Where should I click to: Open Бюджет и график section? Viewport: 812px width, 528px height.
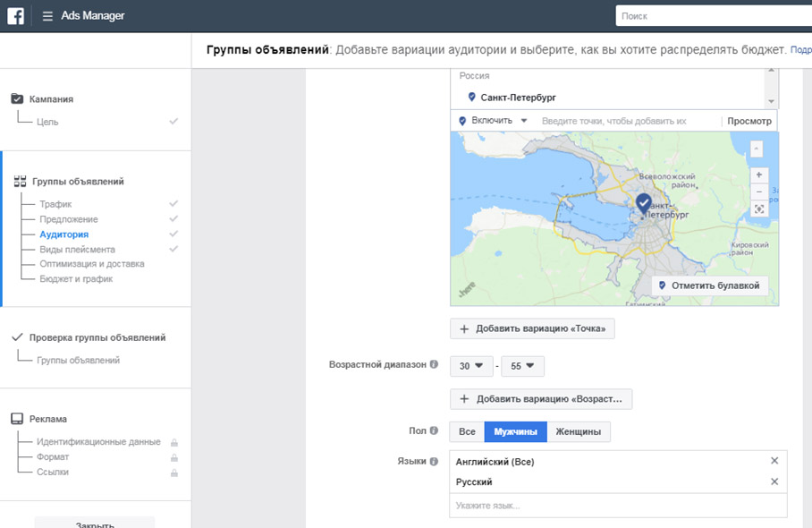click(x=76, y=279)
